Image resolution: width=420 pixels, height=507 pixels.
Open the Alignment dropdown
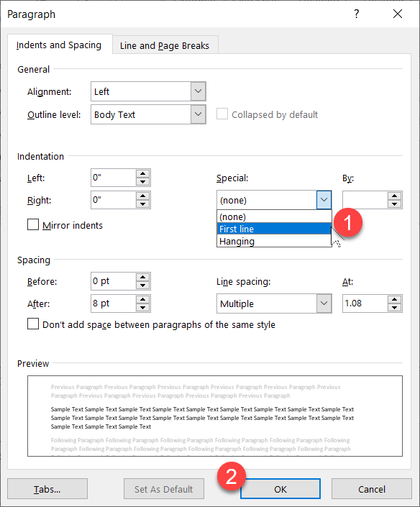point(198,91)
